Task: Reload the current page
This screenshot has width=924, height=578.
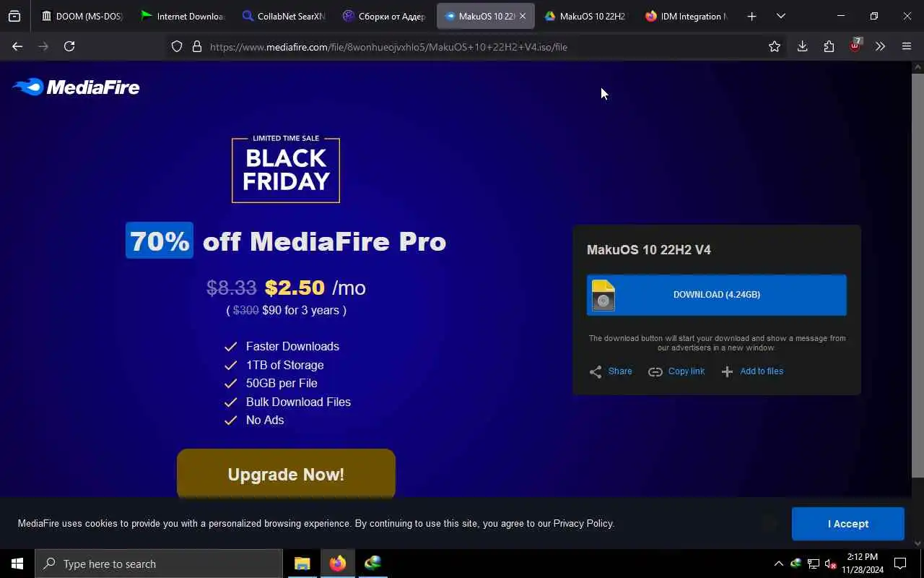Action: [69, 46]
